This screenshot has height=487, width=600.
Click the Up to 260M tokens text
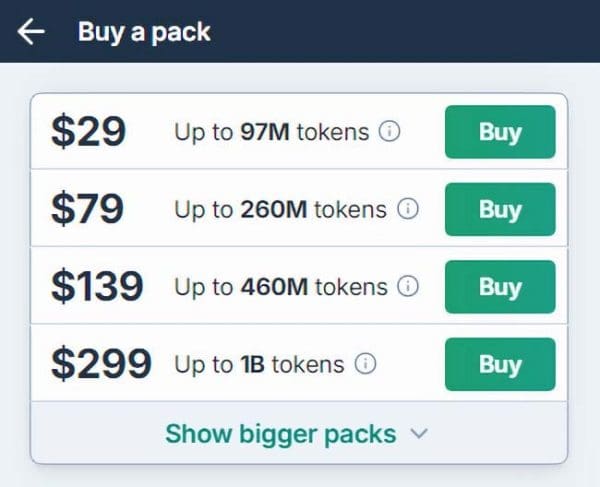pos(280,210)
